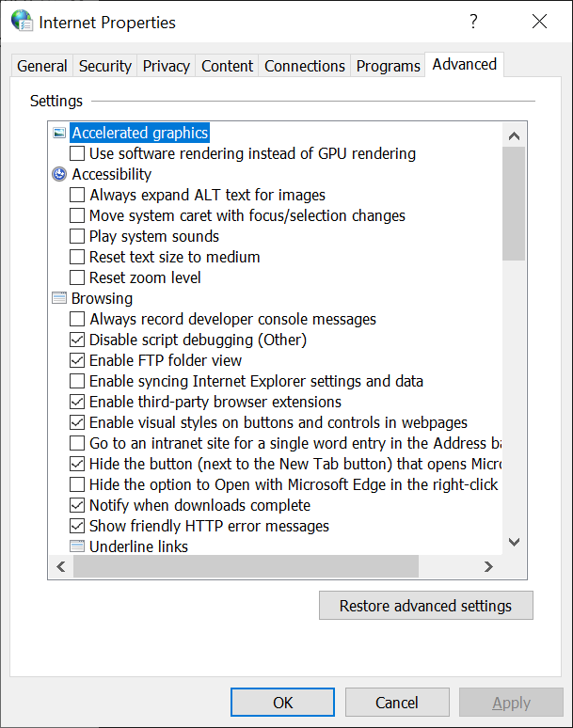Click the horizontal scroll left arrow
The height and width of the screenshot is (728, 573).
pos(61,566)
